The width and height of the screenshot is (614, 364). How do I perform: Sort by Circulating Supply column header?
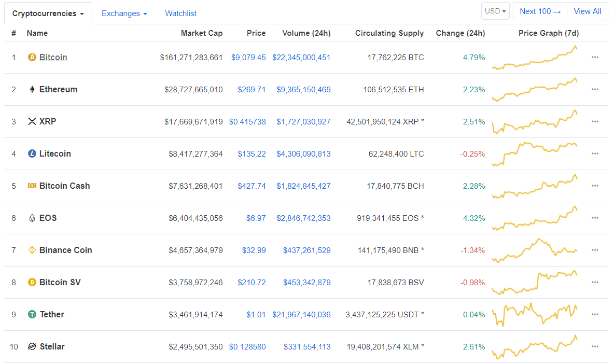389,33
